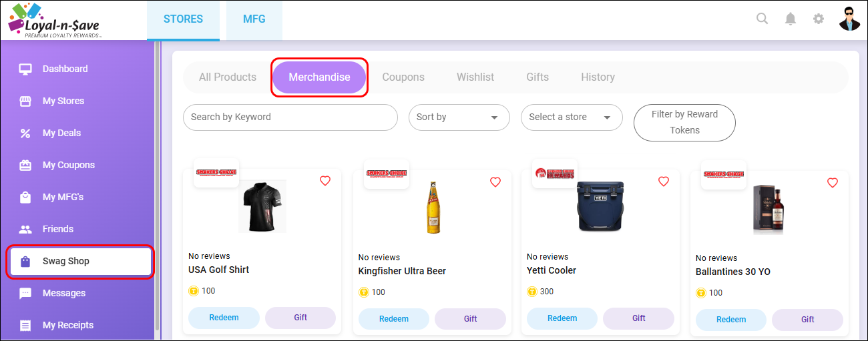Switch to the STORES top tab

[x=183, y=19]
